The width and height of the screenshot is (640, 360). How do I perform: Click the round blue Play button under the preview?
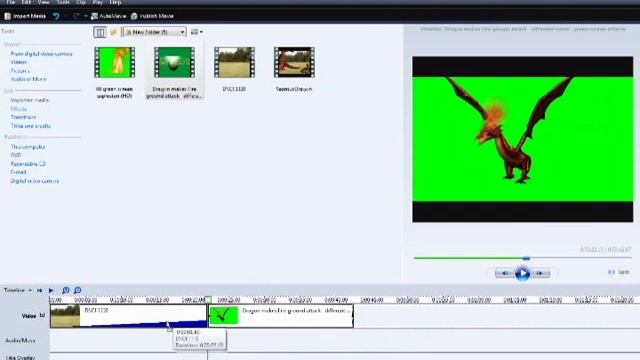522,273
